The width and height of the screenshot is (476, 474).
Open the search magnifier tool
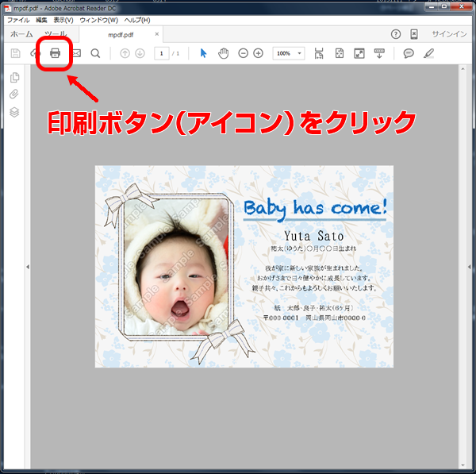(95, 53)
